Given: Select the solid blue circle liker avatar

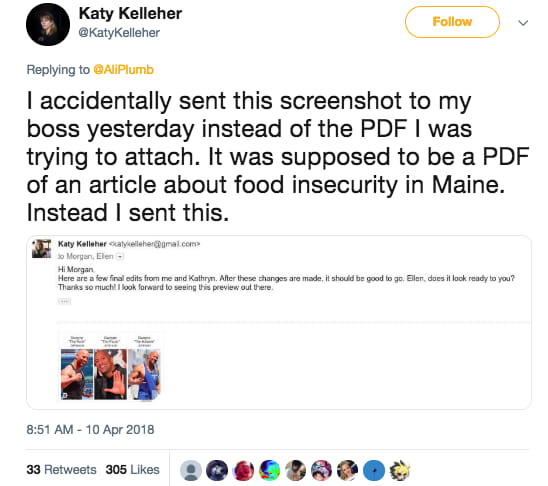Looking at the screenshot, I should [374, 470].
